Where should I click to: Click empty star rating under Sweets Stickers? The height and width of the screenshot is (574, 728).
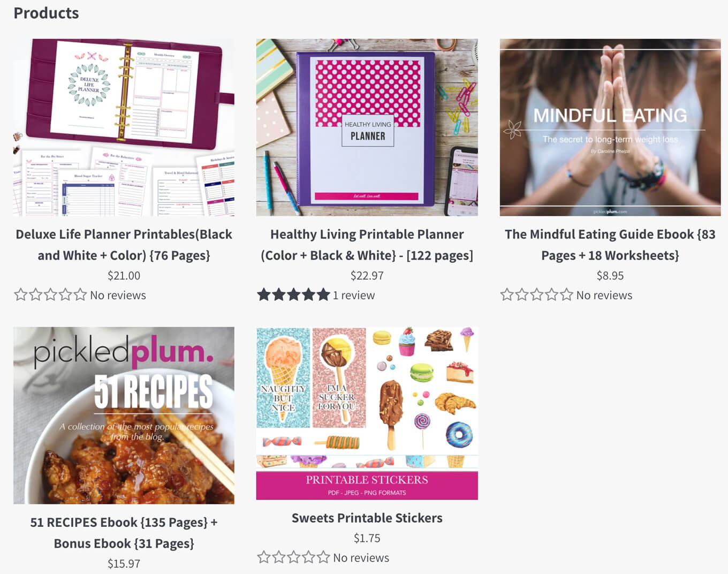pos(293,557)
